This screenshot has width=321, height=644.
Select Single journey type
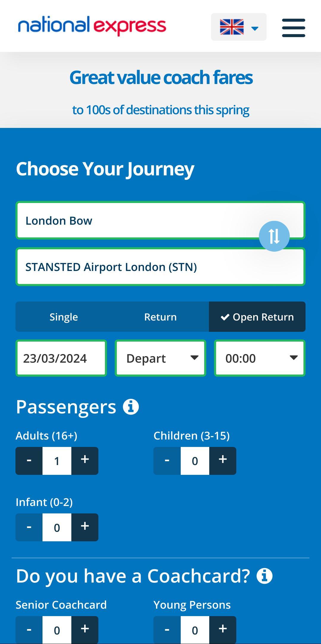click(64, 317)
